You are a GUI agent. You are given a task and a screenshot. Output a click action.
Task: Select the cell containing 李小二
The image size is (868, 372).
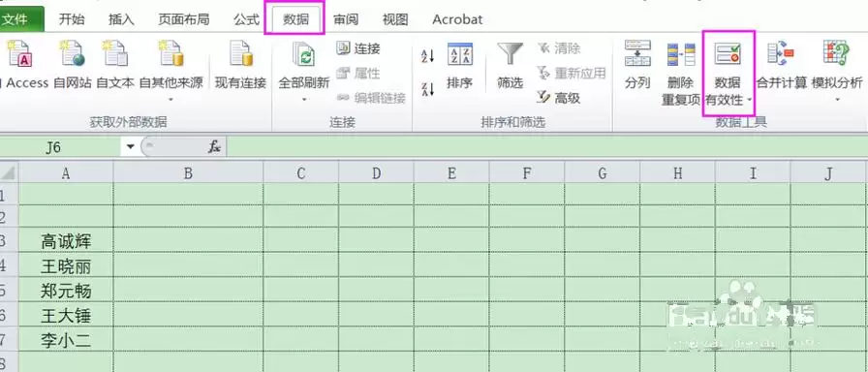tap(66, 340)
